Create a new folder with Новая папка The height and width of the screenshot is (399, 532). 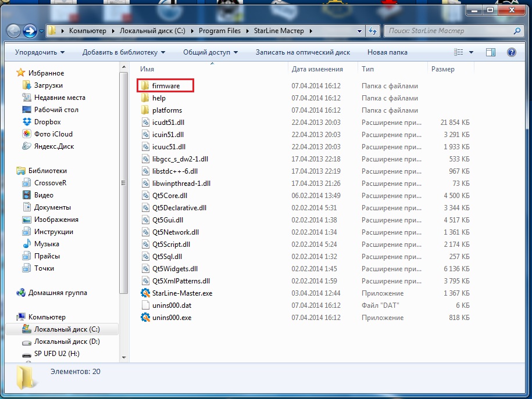pos(387,52)
